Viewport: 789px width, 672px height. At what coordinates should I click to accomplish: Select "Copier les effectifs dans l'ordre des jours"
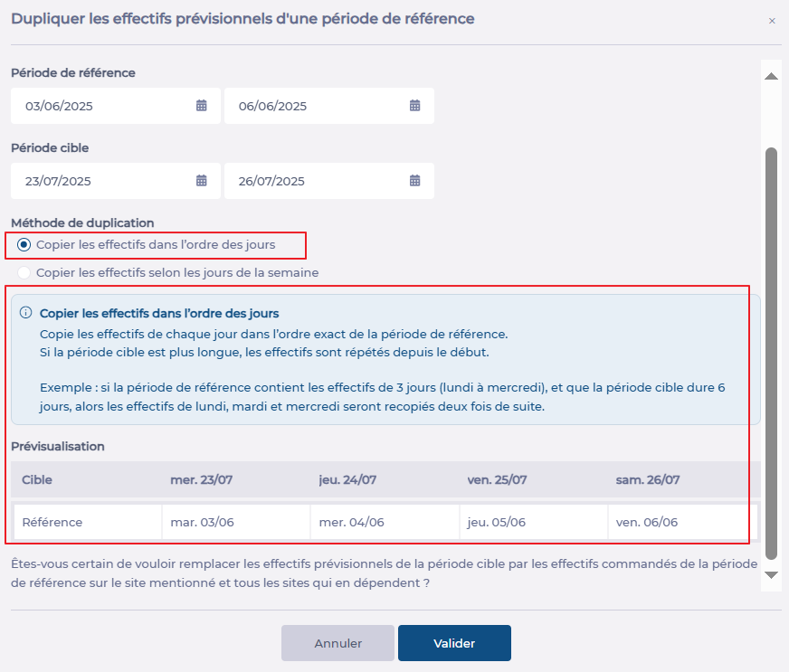pyautogui.click(x=24, y=244)
